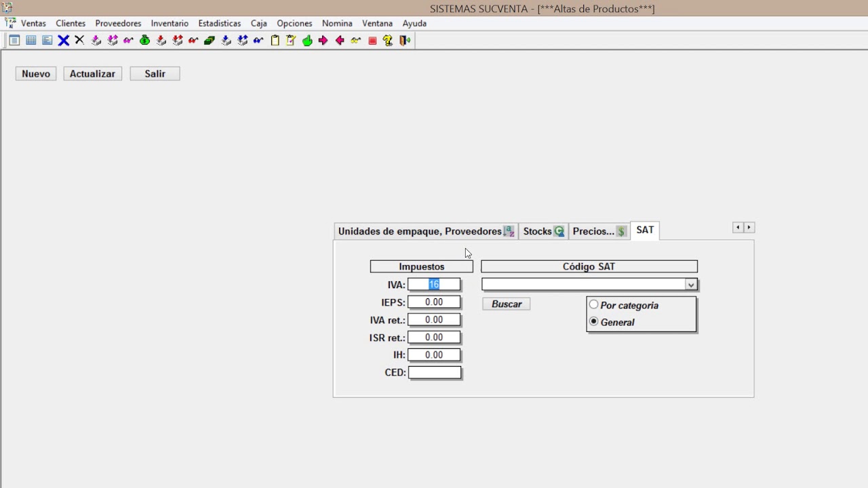Click the green cash stack icon
The image size is (868, 488).
tap(210, 41)
